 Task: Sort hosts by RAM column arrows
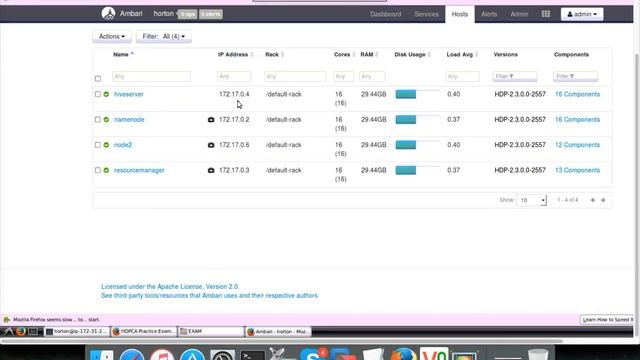[x=377, y=55]
